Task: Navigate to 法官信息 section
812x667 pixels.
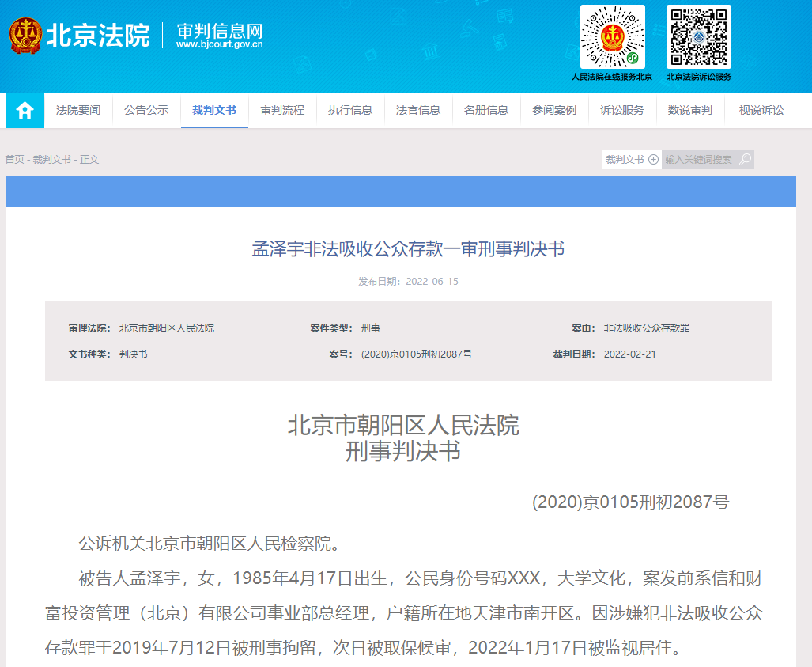Action: (418, 111)
